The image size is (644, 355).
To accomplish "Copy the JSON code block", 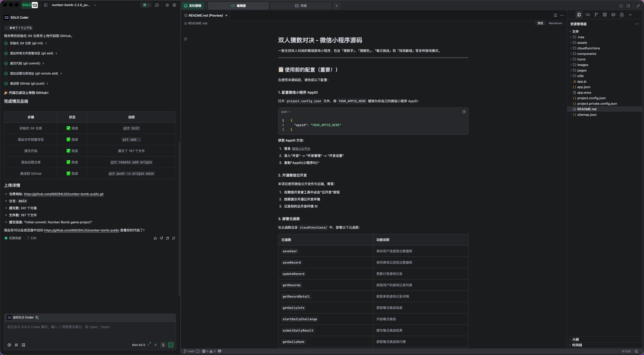I will 464,112.
